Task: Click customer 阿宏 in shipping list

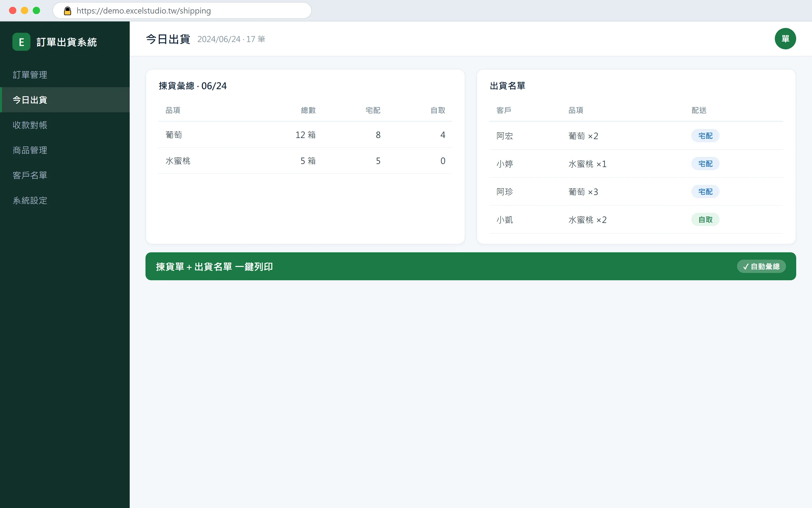Action: point(505,136)
